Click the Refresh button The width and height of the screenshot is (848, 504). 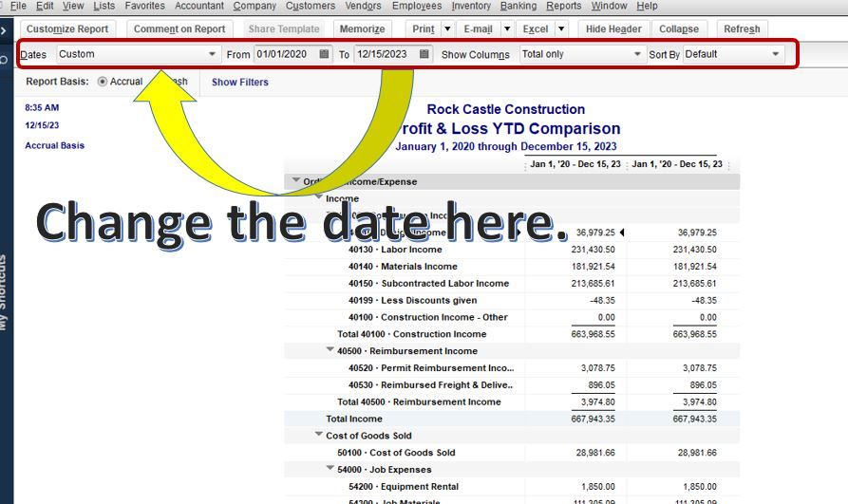[742, 28]
